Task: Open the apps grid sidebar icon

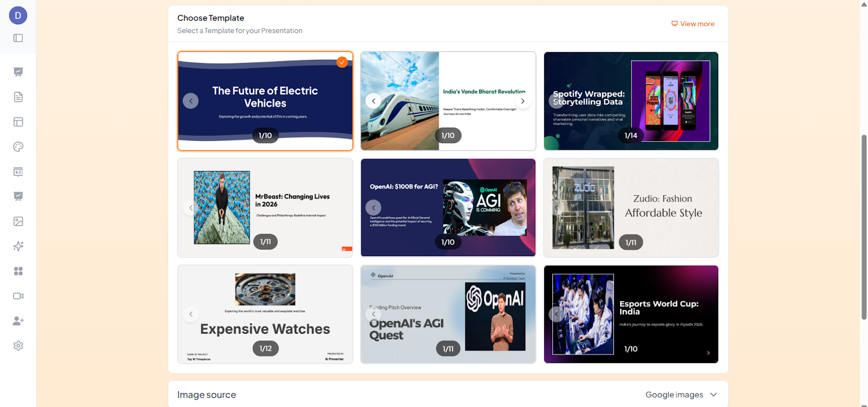Action: coord(18,271)
